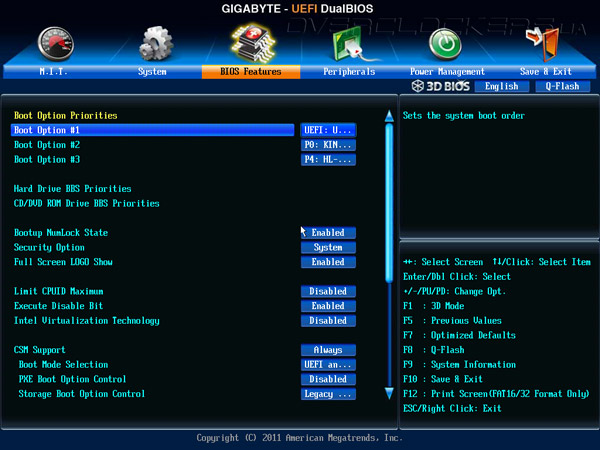
Task: Switch to the System tab
Action: point(152,72)
